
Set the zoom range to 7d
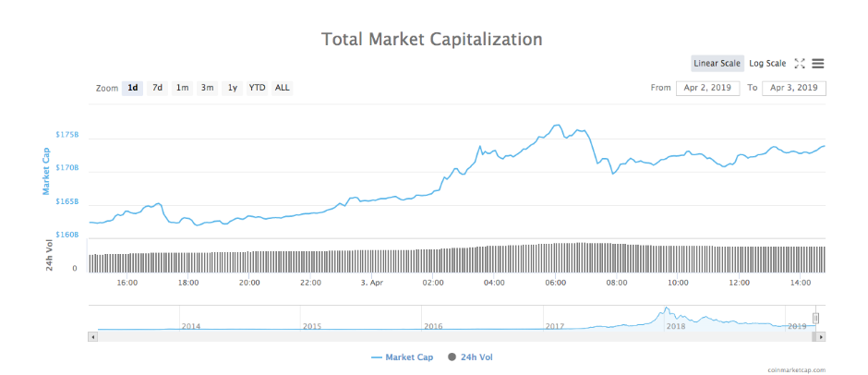tap(158, 88)
